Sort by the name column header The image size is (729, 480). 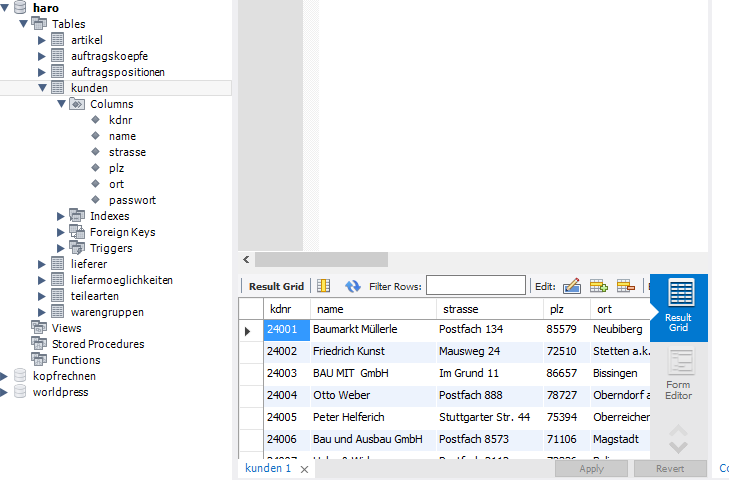(373, 309)
